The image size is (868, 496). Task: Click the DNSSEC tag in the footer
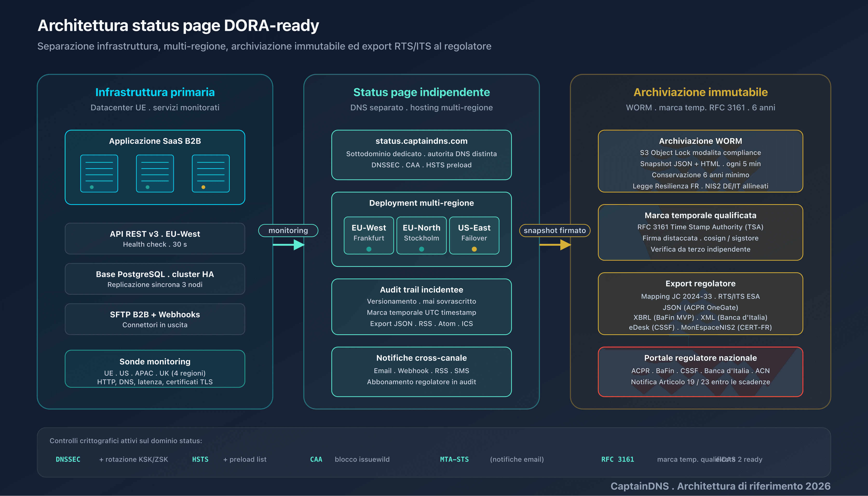click(68, 459)
